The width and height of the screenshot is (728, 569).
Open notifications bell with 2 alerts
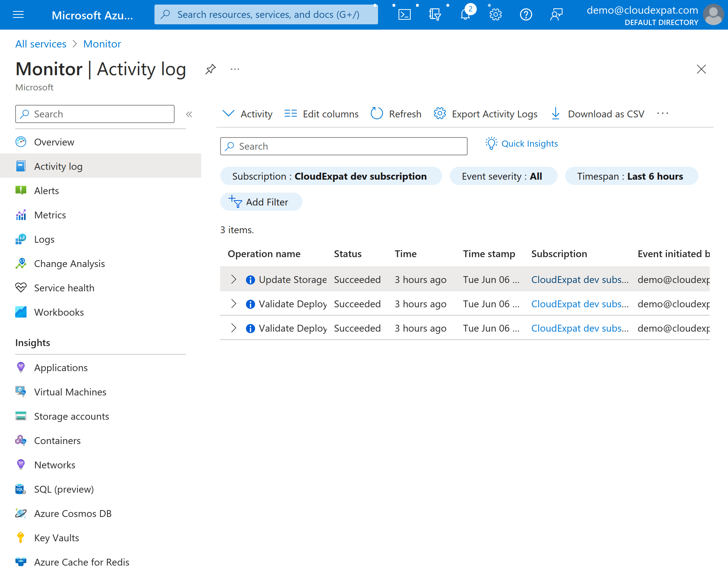[465, 15]
